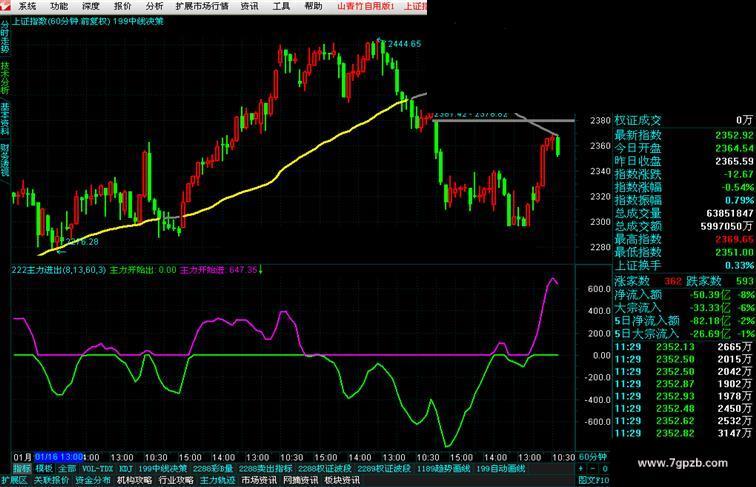Switch to the 财务透视 side tab
Screen dimensions: 756x487
(x=5, y=160)
